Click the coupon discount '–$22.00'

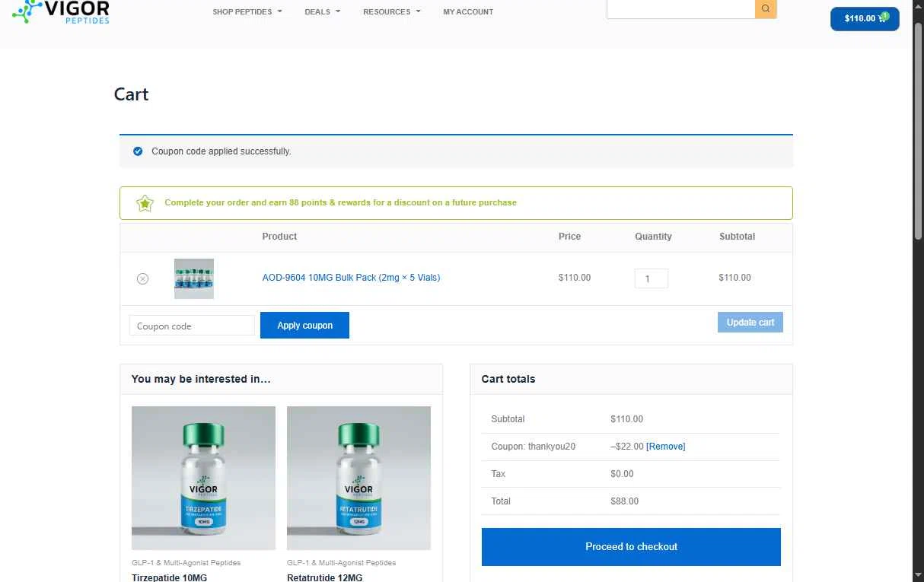pyautogui.click(x=626, y=447)
